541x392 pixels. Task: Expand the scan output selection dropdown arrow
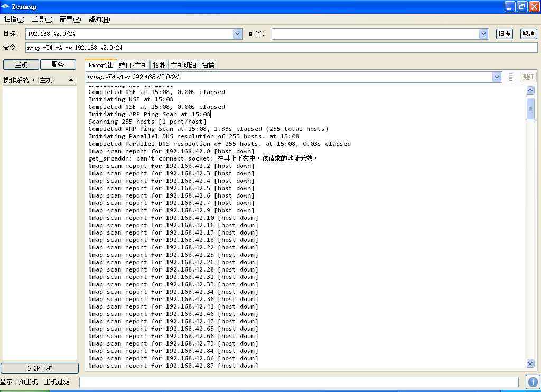point(497,77)
